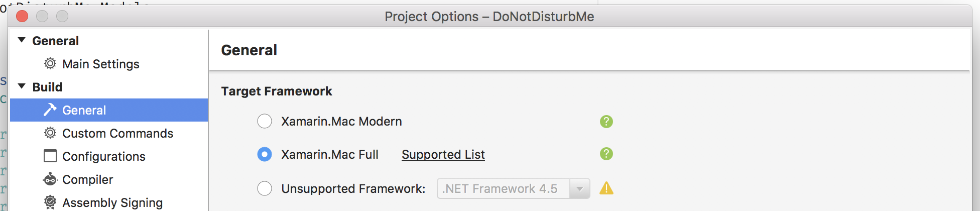Image resolution: width=980 pixels, height=211 pixels.
Task: Collapse the Build section triangle
Action: click(x=22, y=86)
